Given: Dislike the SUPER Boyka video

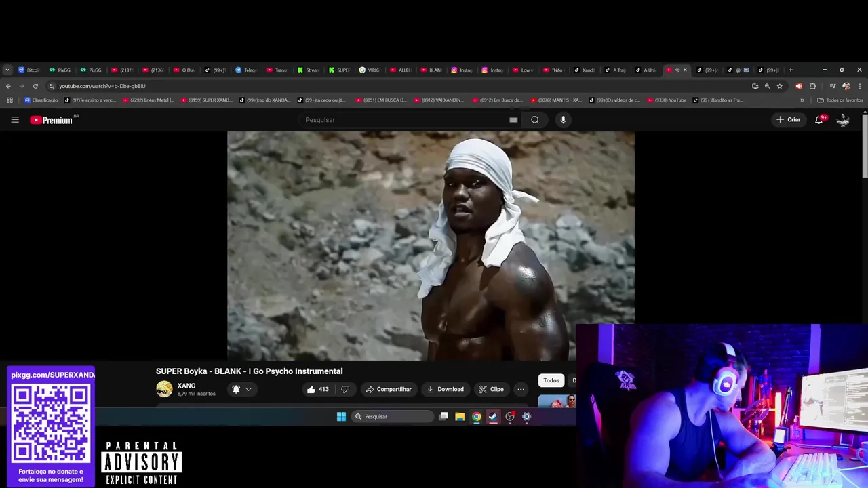Looking at the screenshot, I should (x=345, y=389).
